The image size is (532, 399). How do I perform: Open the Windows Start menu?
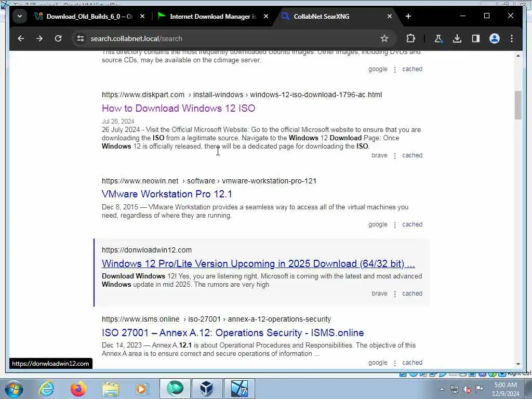(14, 389)
